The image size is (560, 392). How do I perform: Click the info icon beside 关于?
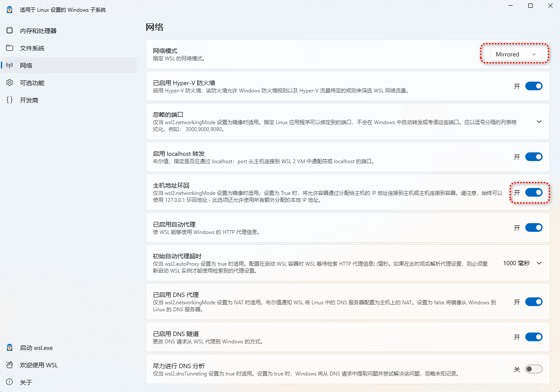coord(10,382)
